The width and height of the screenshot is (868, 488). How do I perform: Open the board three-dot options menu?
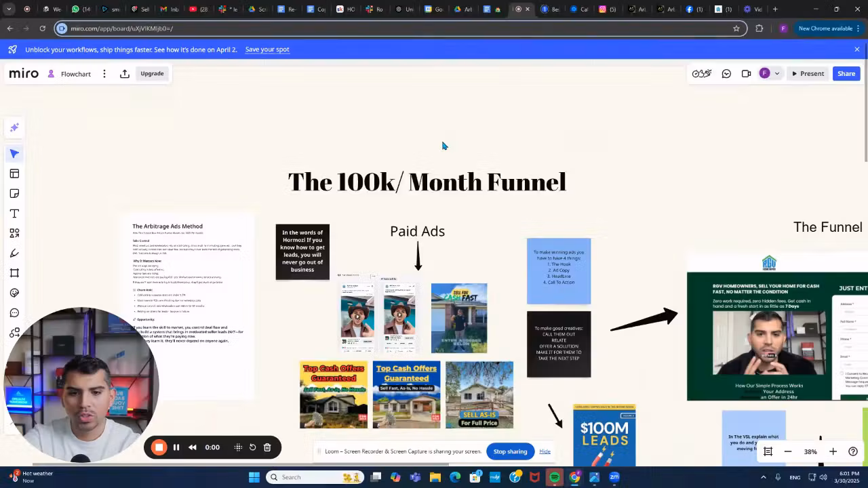tap(104, 74)
